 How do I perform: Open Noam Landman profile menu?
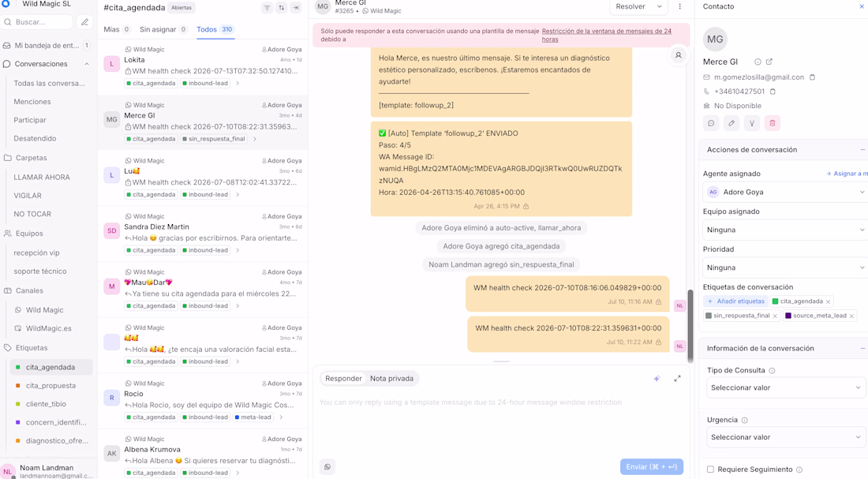pyautogui.click(x=47, y=470)
